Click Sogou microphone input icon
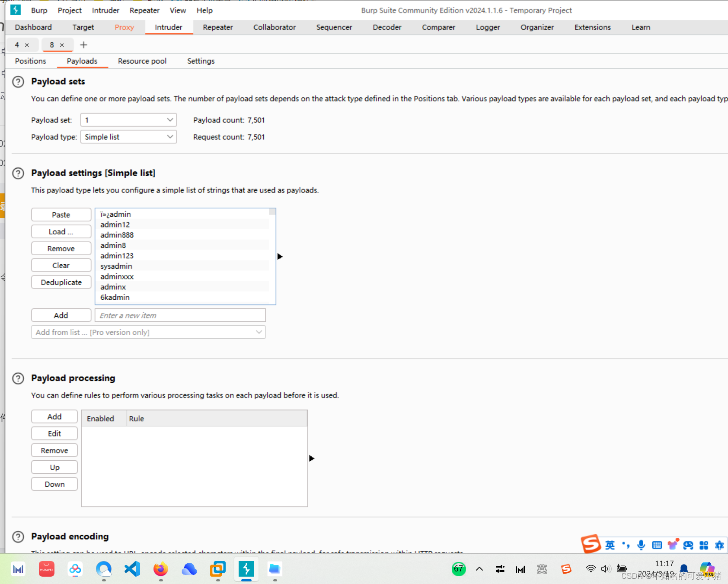Screen dimensions: 728x584 click(x=641, y=545)
